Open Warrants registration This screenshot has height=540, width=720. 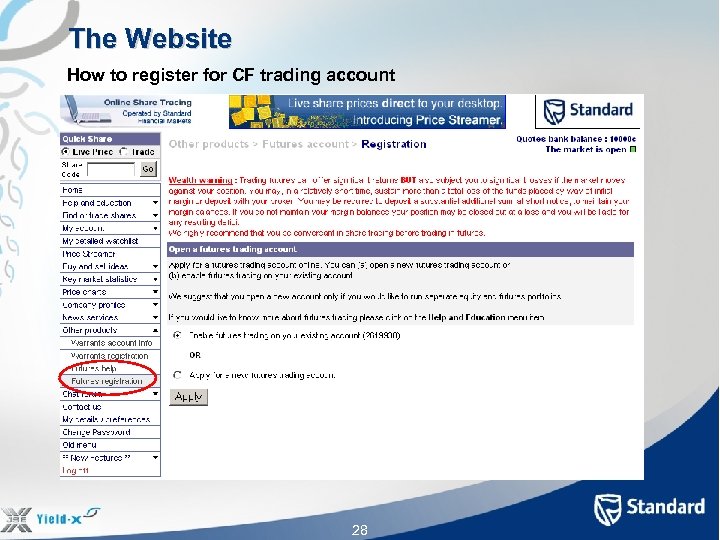(x=110, y=356)
